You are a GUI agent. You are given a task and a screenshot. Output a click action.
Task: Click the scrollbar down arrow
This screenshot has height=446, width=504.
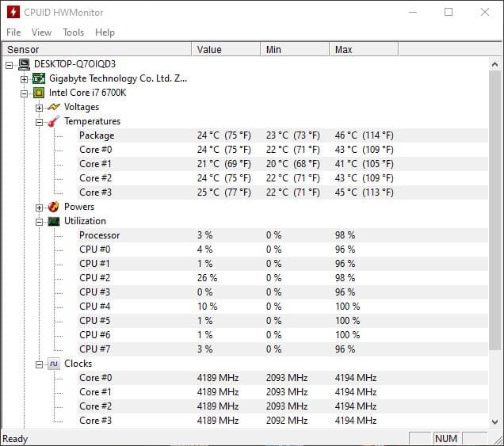(x=495, y=422)
